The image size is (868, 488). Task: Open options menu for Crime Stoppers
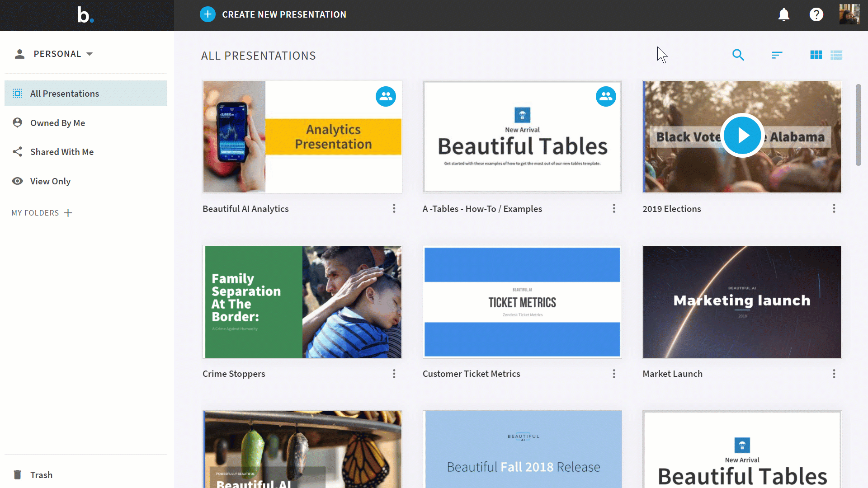pos(394,374)
